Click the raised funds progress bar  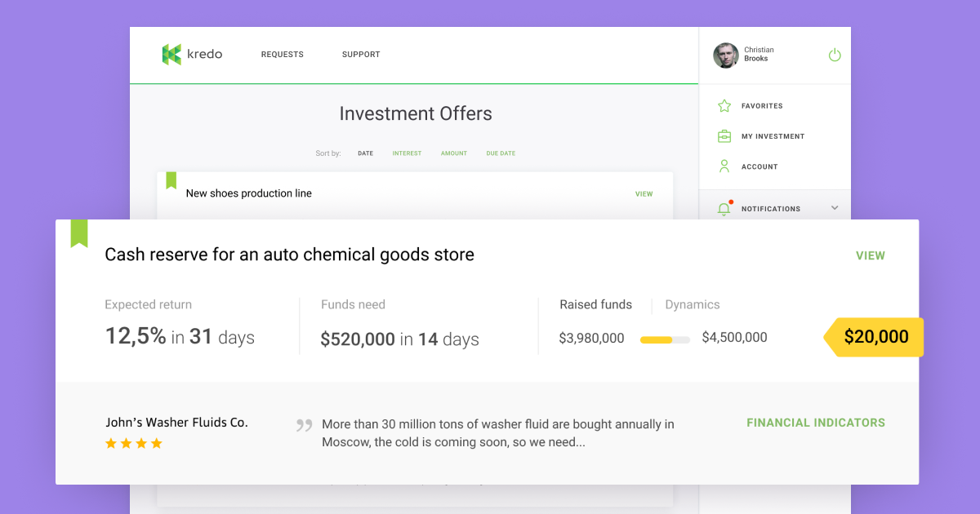(x=664, y=339)
